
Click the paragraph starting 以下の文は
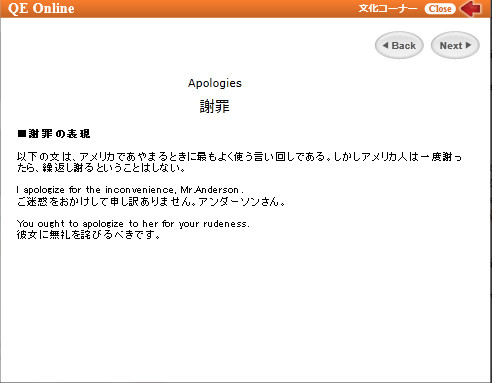coord(239,162)
